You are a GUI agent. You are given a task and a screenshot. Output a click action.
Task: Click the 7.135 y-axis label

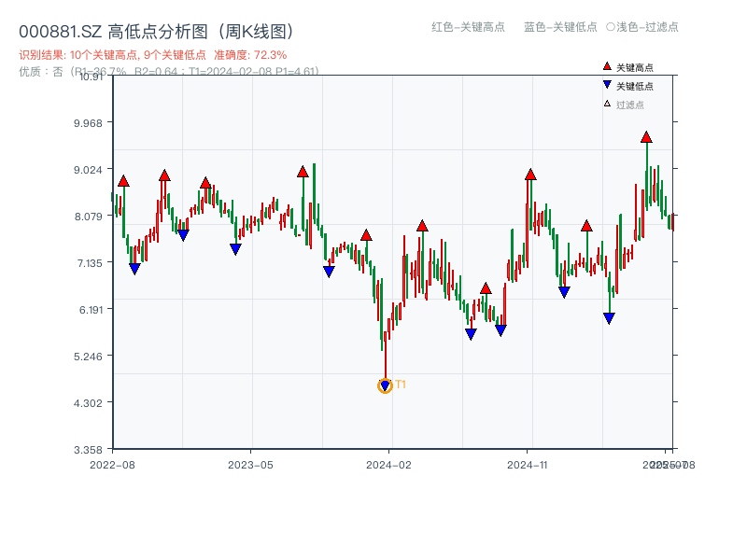tap(89, 263)
